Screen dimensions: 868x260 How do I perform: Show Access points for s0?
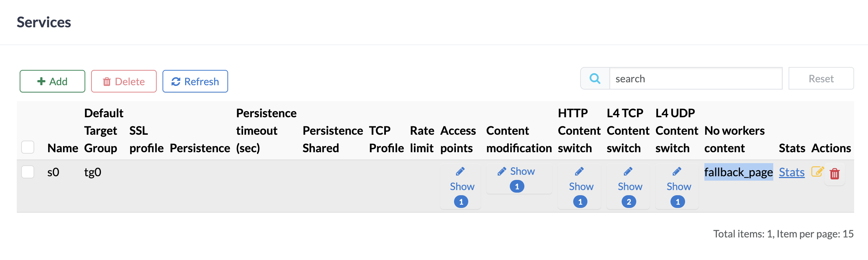pos(461,186)
